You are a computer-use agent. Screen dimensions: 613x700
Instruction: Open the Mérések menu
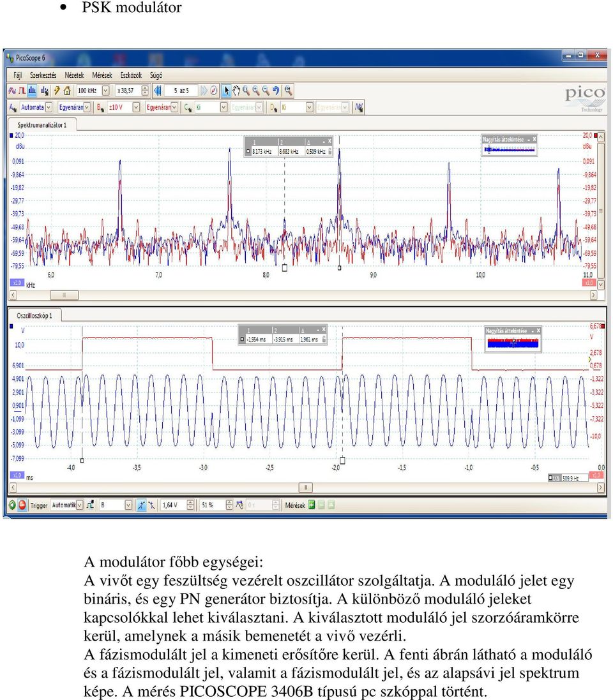[x=102, y=75]
